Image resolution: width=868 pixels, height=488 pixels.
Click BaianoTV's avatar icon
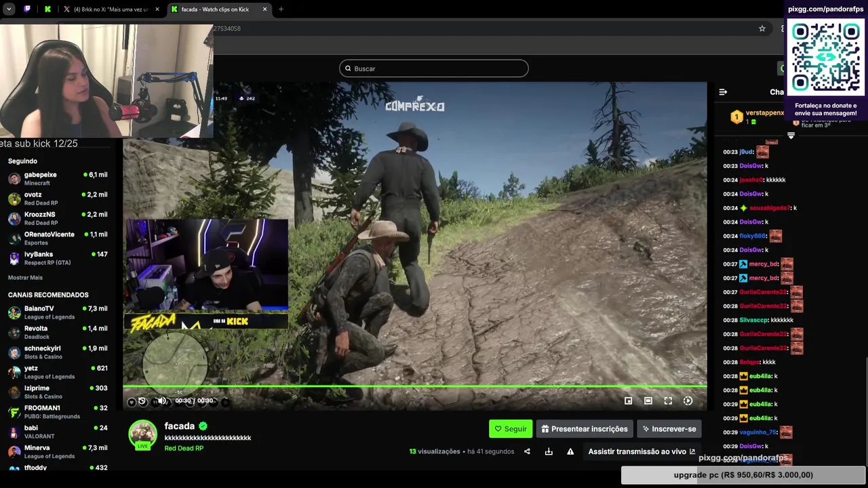click(14, 312)
